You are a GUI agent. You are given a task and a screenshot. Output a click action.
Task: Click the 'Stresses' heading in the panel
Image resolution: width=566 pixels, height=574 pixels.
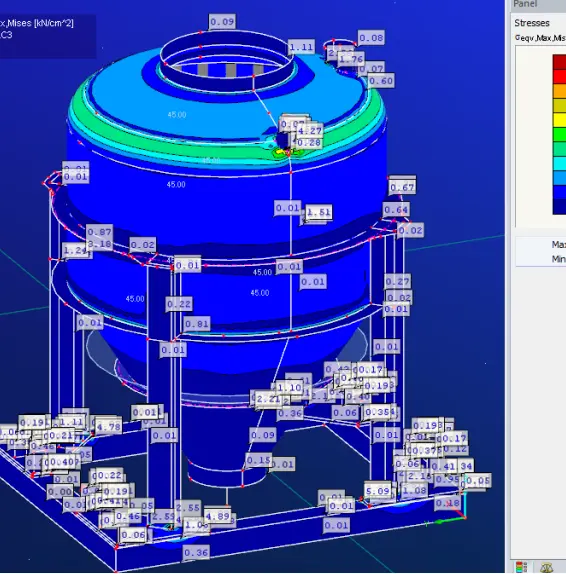(532, 23)
